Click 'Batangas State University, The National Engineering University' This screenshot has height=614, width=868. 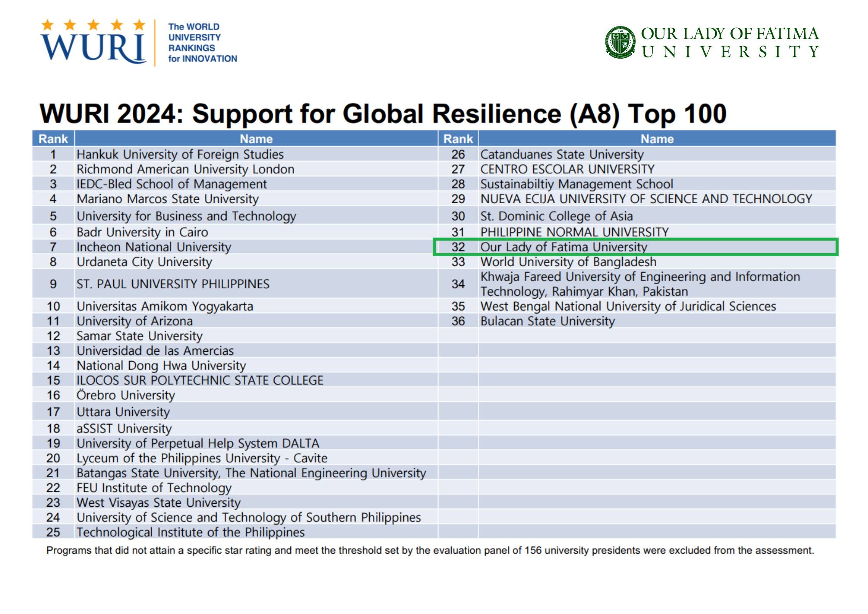point(251,472)
